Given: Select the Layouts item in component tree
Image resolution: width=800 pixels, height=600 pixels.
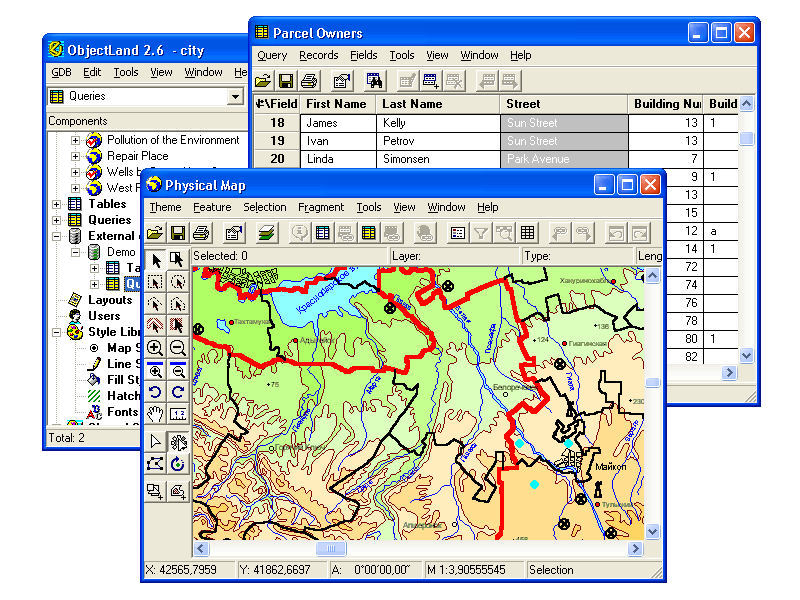Looking at the screenshot, I should (x=109, y=300).
